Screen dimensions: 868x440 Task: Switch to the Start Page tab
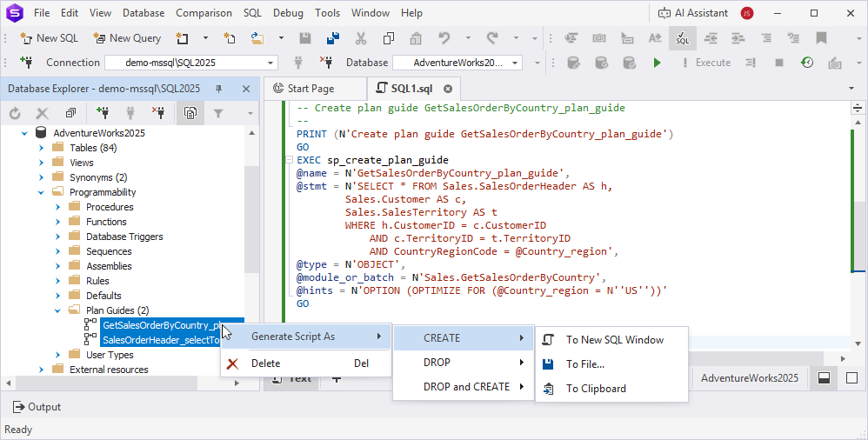coord(315,89)
